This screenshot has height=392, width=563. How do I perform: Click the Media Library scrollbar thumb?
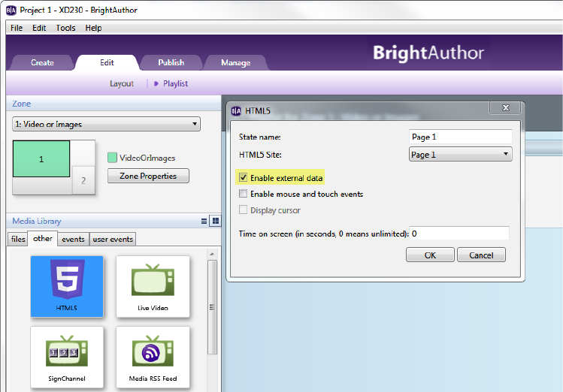pos(212,307)
